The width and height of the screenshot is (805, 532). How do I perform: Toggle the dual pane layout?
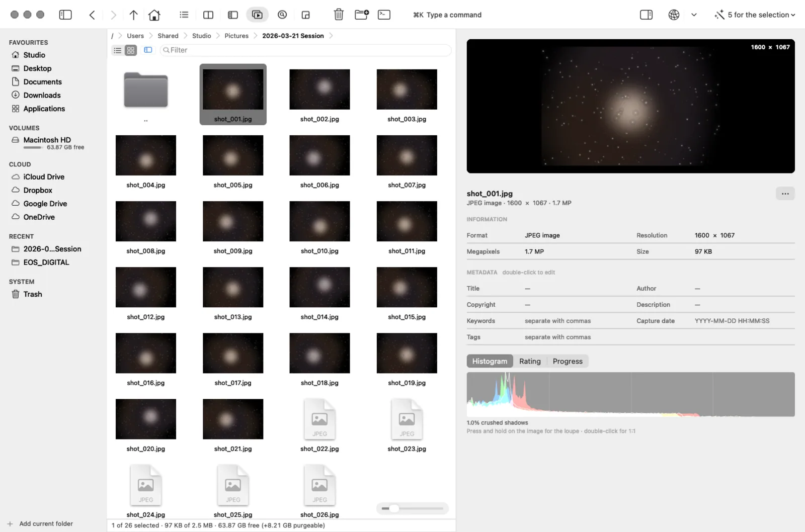208,15
